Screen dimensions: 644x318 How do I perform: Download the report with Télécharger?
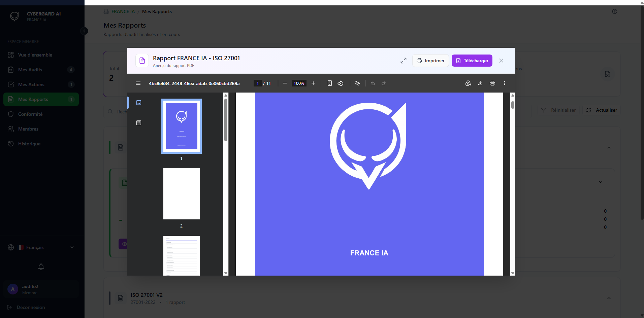point(472,61)
